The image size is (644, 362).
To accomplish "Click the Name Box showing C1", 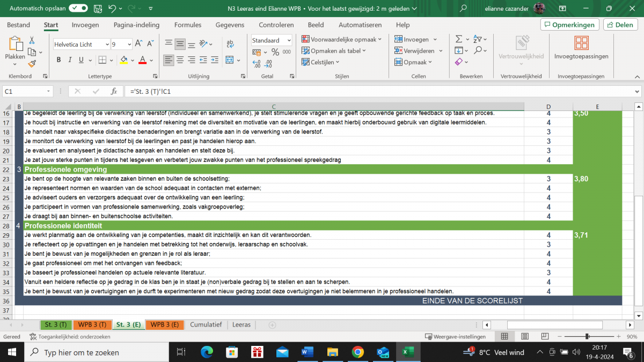I will 27,92.
